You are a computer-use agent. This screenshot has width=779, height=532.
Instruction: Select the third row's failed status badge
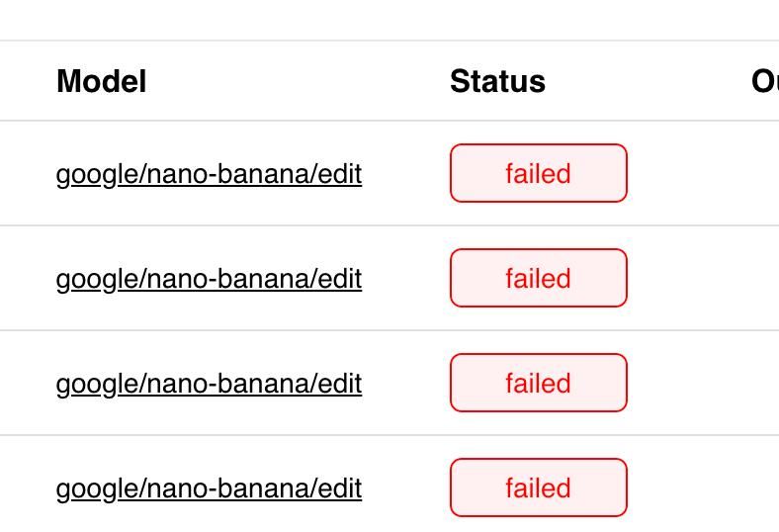click(x=538, y=384)
